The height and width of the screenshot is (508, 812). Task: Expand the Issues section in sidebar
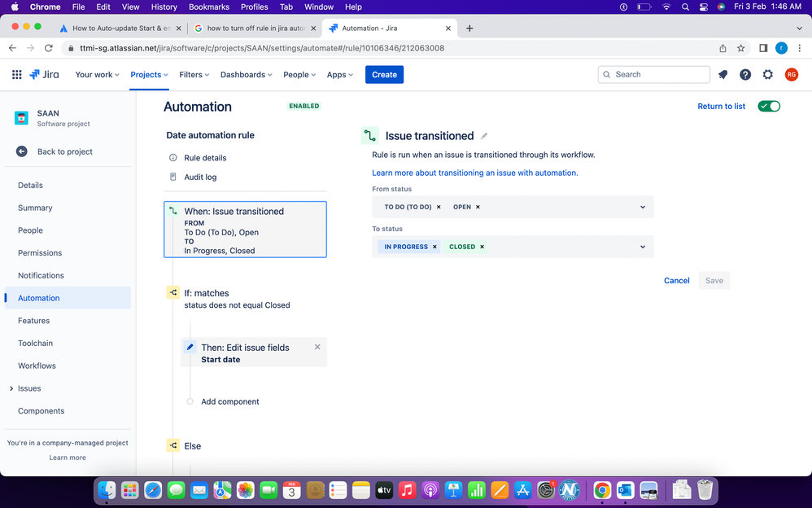[x=11, y=388]
